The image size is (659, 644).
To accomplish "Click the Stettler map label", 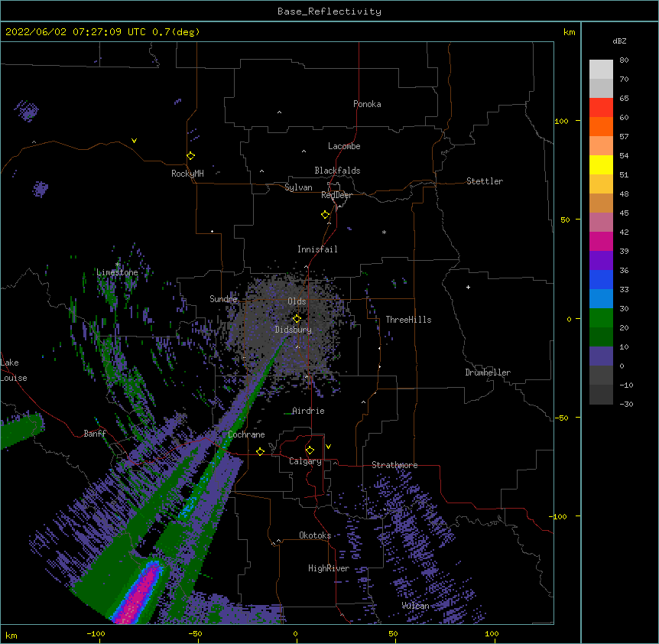I will pos(485,181).
